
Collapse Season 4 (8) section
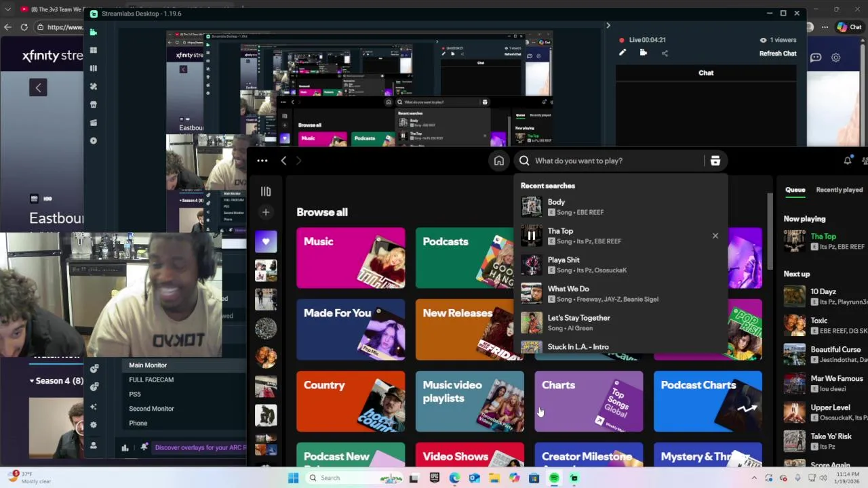32,381
